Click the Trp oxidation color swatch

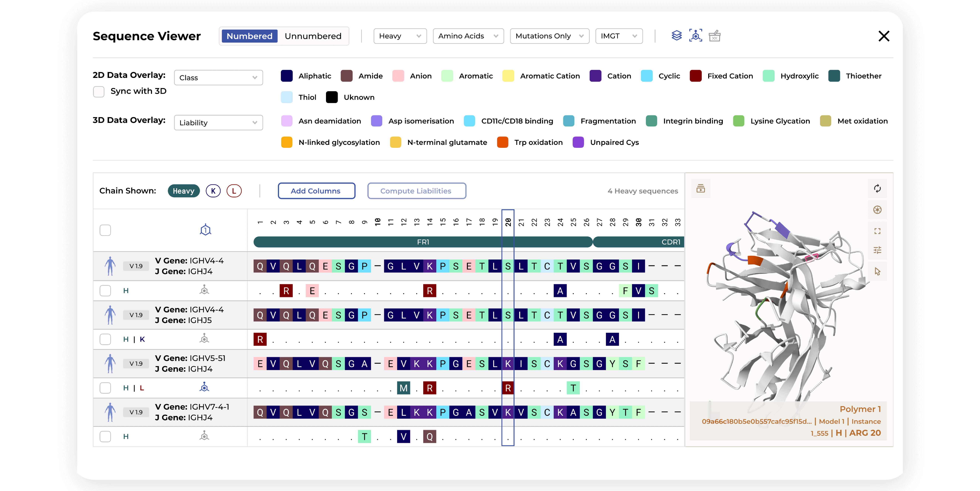[x=503, y=142]
